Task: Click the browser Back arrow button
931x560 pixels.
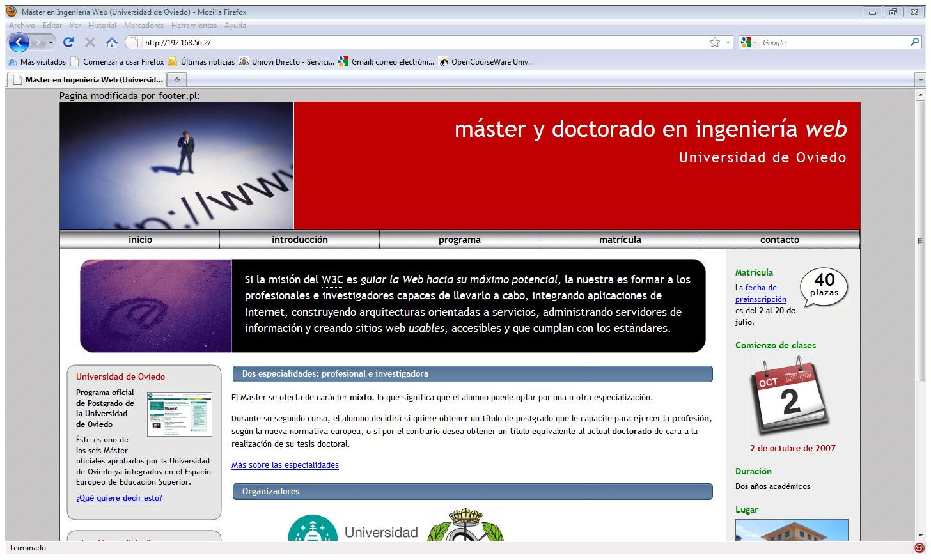Action: pos(19,43)
